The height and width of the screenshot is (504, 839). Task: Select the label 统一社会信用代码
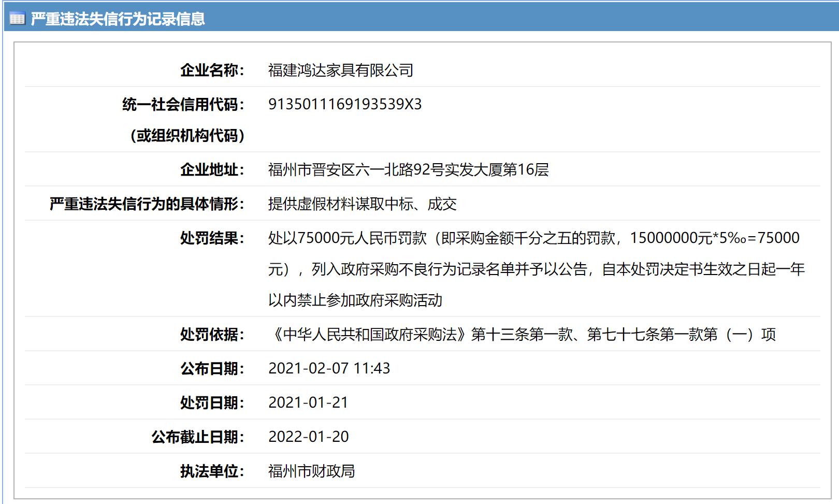click(x=183, y=104)
